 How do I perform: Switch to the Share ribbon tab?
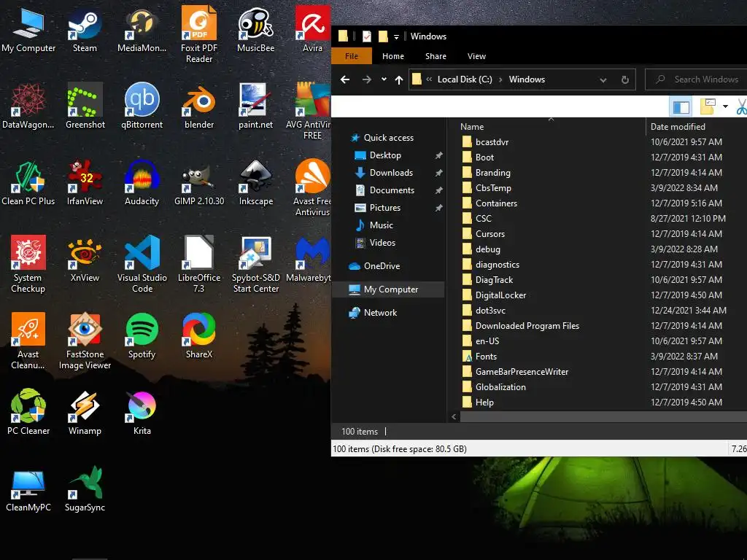pyautogui.click(x=436, y=56)
